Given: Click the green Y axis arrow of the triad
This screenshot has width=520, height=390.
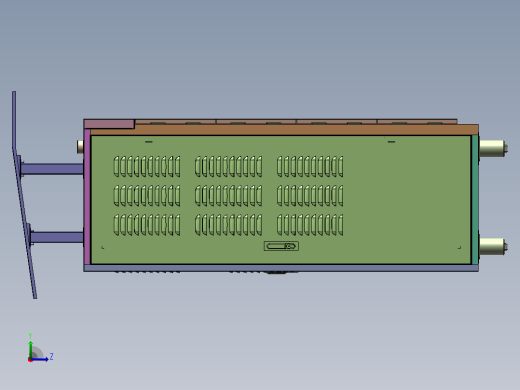Looking at the screenshot, I should click(x=31, y=349).
